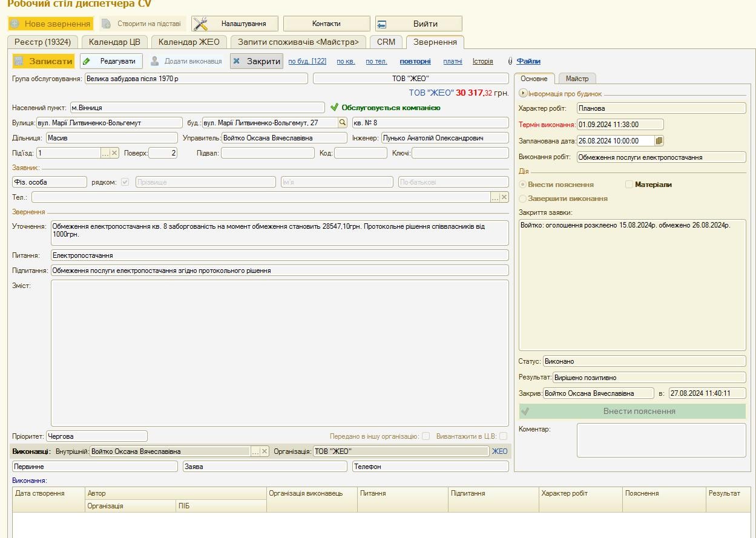The height and width of the screenshot is (538, 756).
Task: Open the Під'їзд selection ellipsis button
Action: pyautogui.click(x=105, y=153)
